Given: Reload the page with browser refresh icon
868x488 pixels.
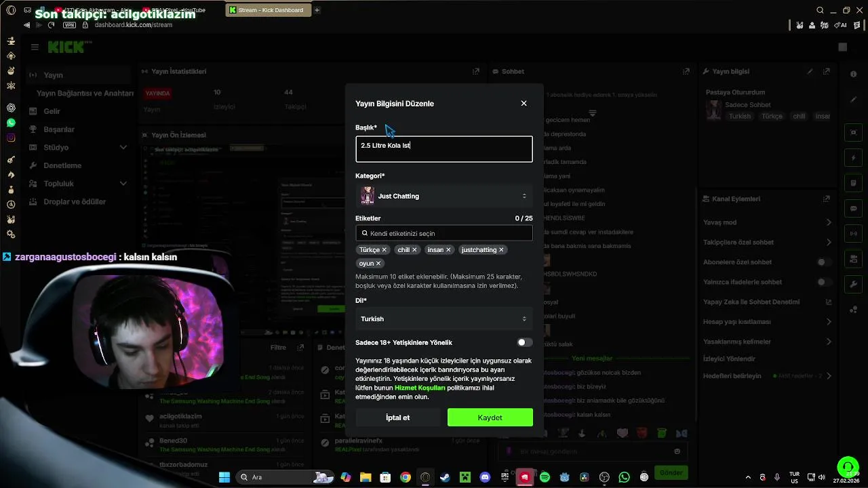Looking at the screenshot, I should coord(51,25).
